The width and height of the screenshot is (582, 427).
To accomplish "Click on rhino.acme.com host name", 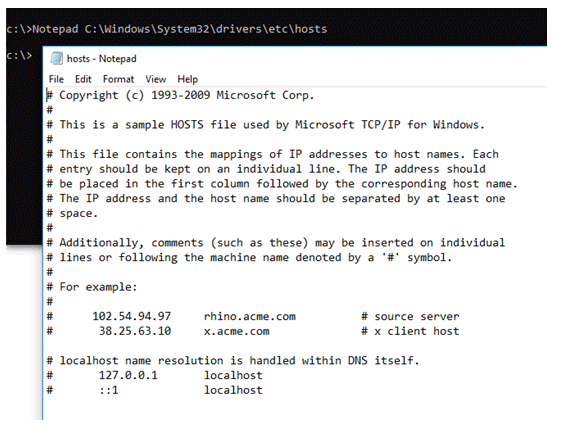I will [x=249, y=316].
